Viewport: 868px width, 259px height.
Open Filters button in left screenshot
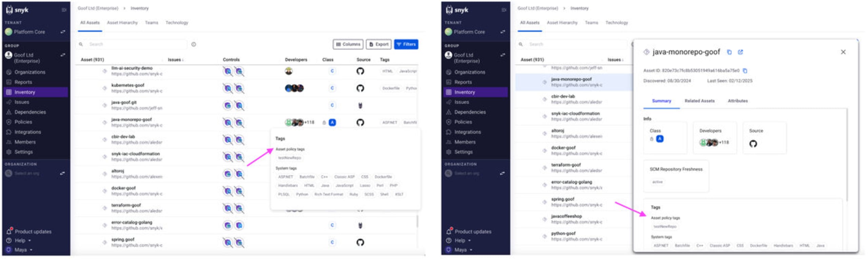point(406,44)
